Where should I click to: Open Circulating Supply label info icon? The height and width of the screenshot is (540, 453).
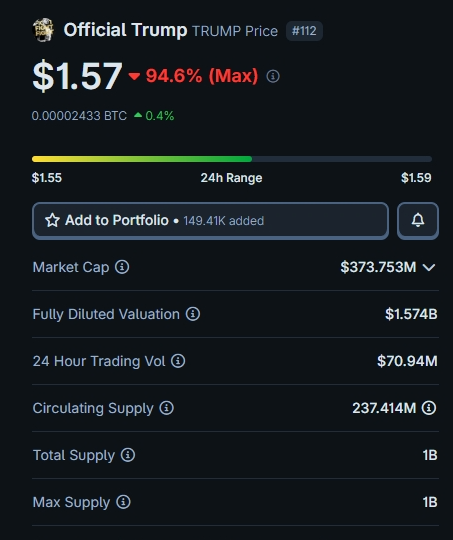(166, 408)
